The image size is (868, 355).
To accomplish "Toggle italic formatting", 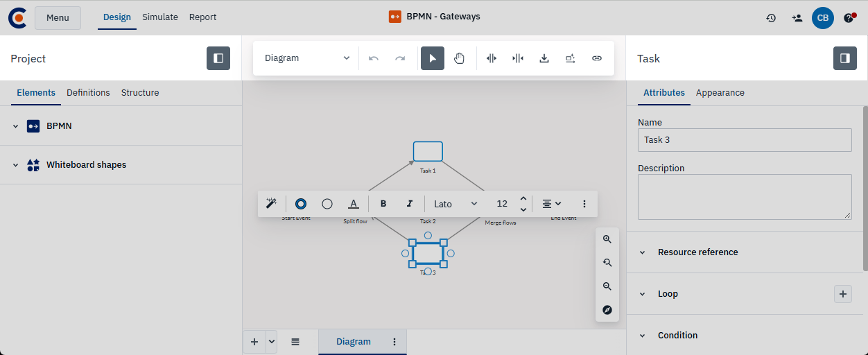I will 410,204.
